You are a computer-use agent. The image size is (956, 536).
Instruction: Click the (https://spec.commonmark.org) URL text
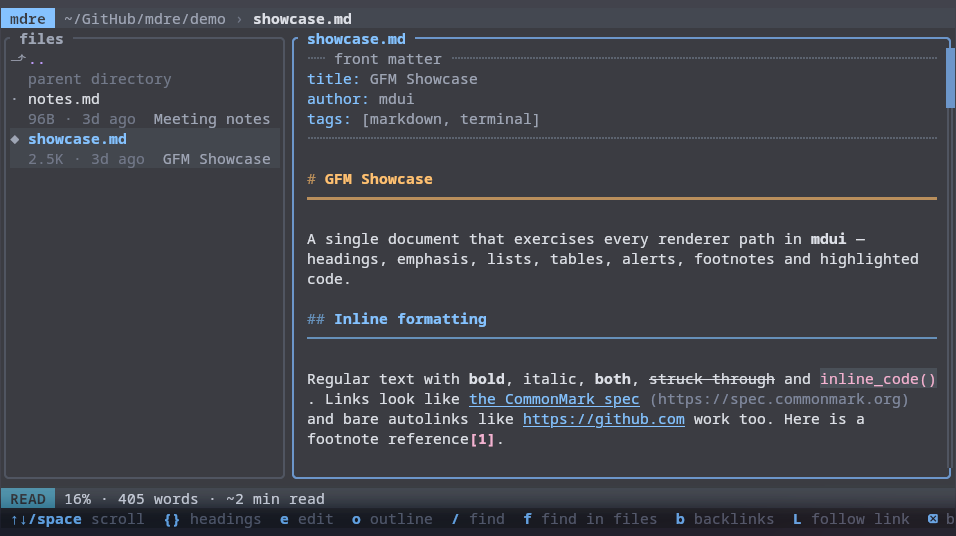tap(779, 399)
